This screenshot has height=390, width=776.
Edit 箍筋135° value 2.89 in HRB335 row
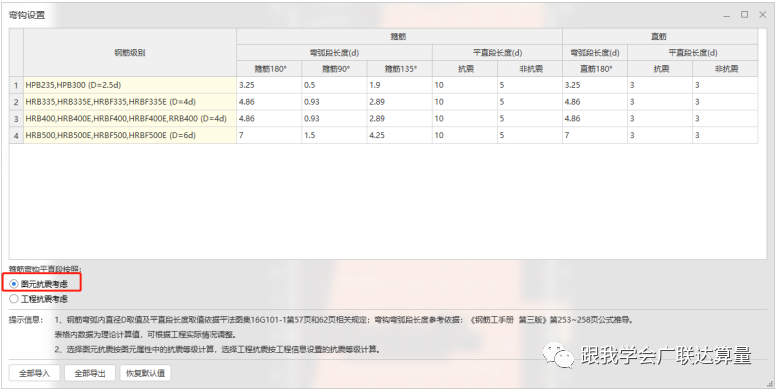click(x=400, y=102)
